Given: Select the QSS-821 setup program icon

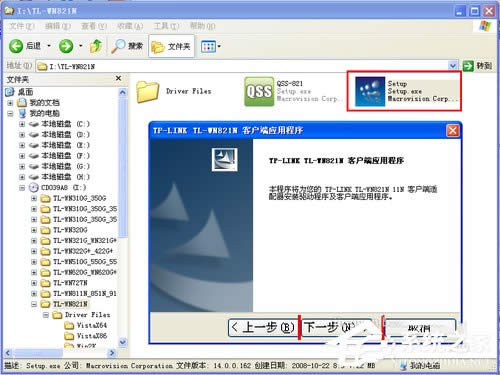Looking at the screenshot, I should coord(259,92).
